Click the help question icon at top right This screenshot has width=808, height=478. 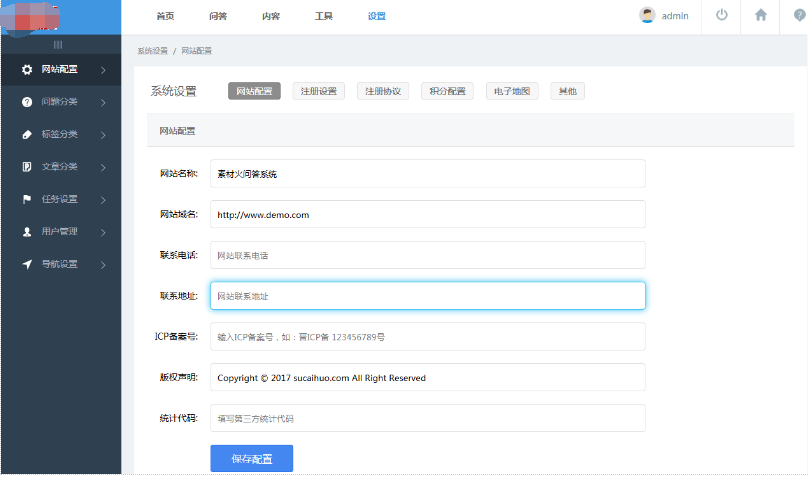[800, 15]
